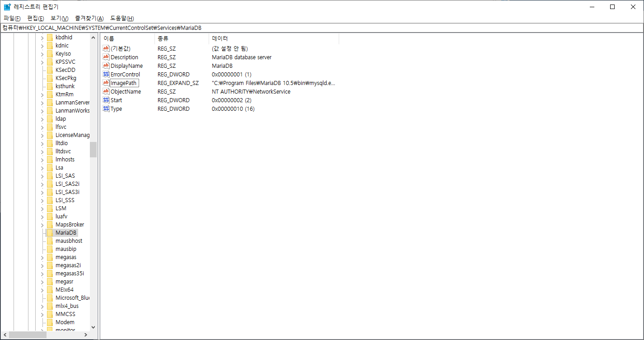Click the folder icon of KtmRm key
This screenshot has width=644, height=340.
point(50,94)
